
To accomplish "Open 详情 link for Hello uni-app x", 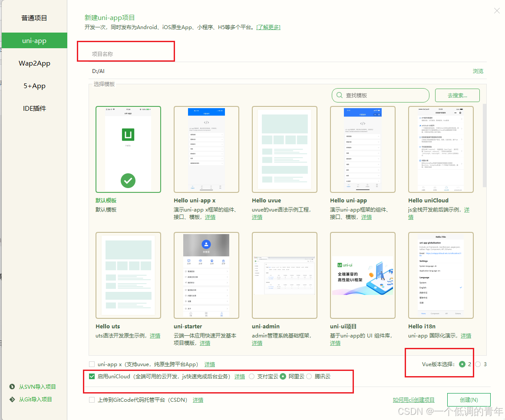I will (x=210, y=218).
